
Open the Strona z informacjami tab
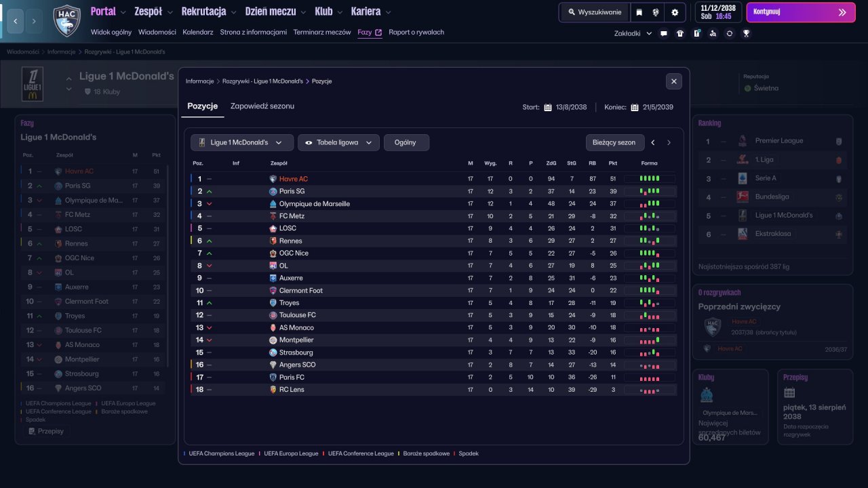click(x=254, y=32)
